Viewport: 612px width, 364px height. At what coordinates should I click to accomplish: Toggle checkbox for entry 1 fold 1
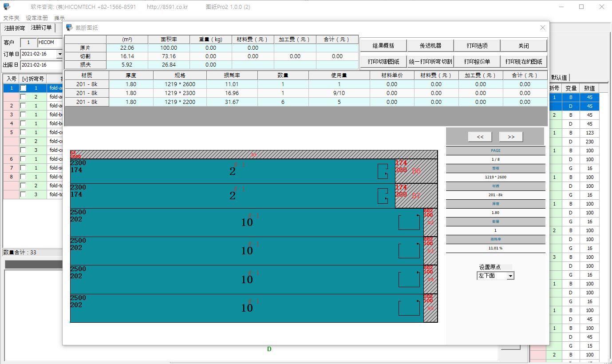coord(24,88)
